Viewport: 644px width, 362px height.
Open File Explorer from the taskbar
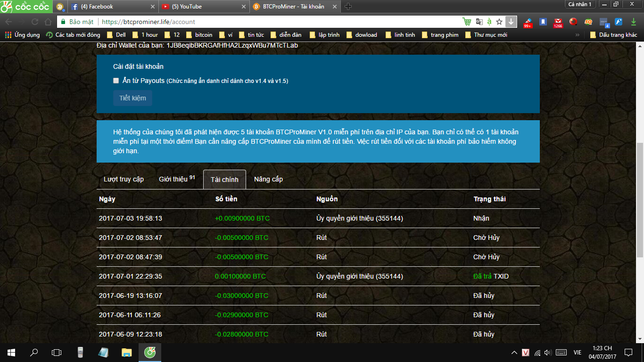[127, 353]
